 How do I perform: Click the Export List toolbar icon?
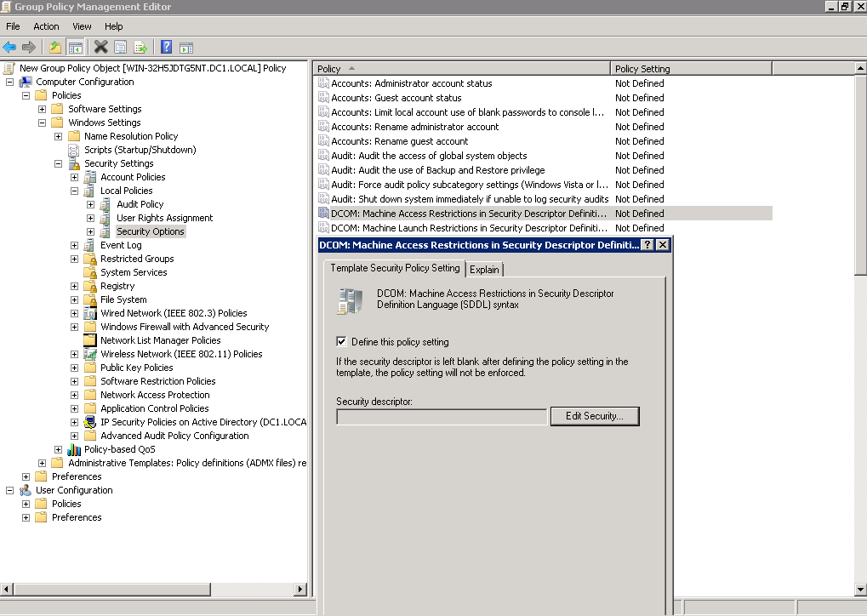pyautogui.click(x=140, y=48)
